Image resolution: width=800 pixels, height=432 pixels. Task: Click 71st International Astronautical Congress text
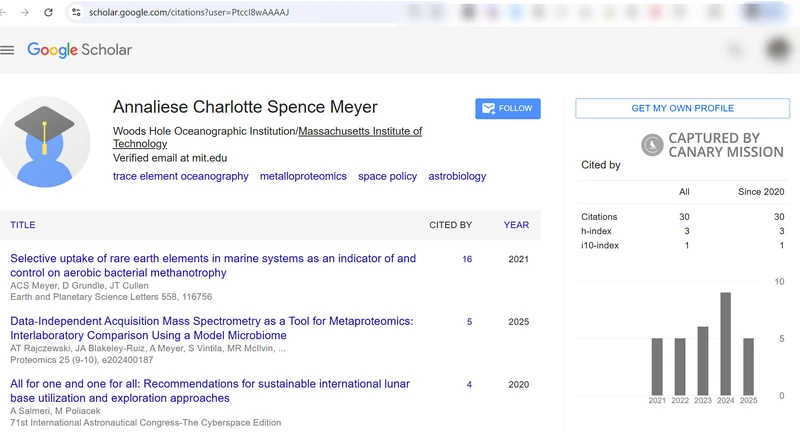145,422
